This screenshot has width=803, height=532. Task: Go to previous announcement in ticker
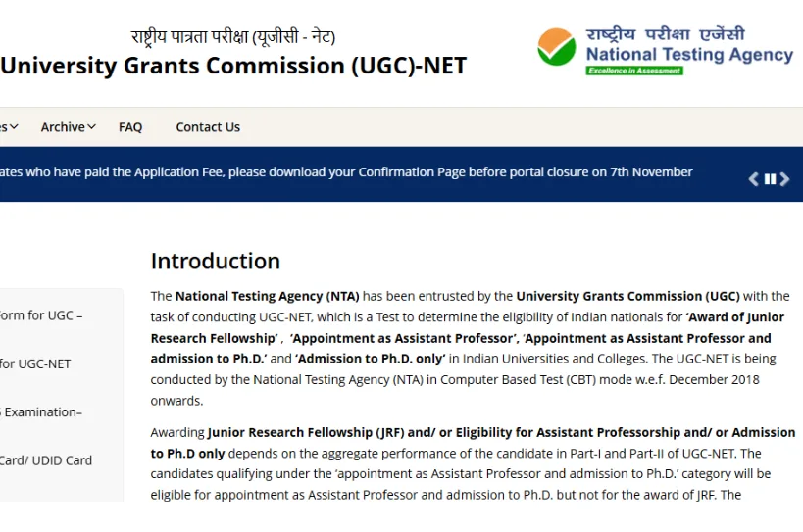[754, 178]
